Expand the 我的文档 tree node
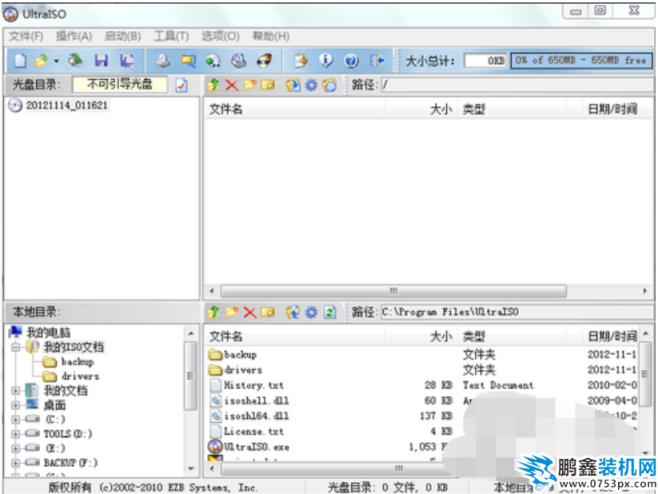The image size is (658, 494). coord(16,391)
